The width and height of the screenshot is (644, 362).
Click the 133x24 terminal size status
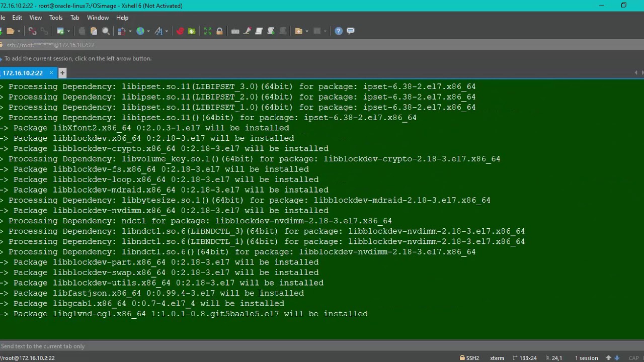pos(525,358)
